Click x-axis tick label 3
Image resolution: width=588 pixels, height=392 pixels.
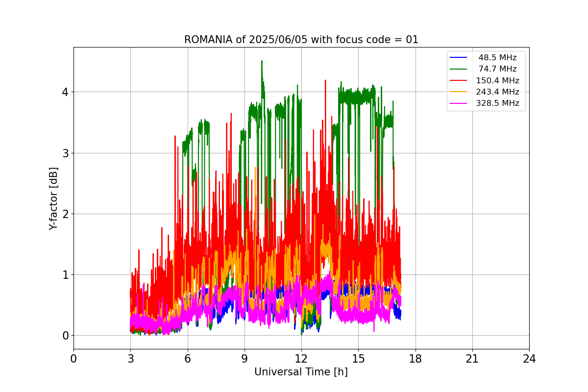[x=130, y=359]
